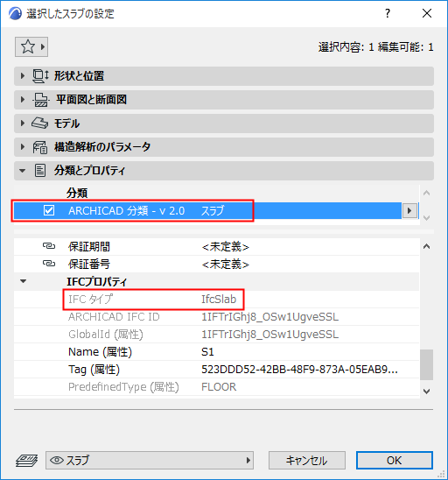Open the favorites star button
The width and height of the screenshot is (448, 480).
(x=31, y=46)
